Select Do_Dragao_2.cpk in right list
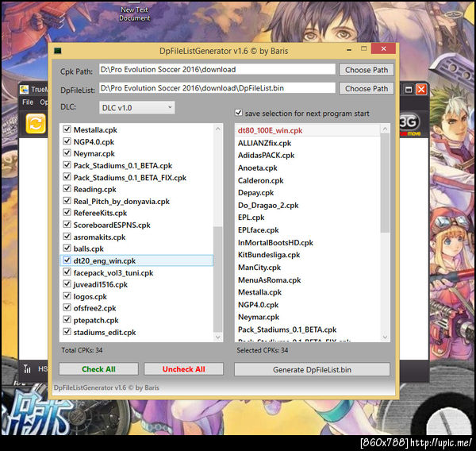The width and height of the screenshot is (476, 451). [308, 205]
